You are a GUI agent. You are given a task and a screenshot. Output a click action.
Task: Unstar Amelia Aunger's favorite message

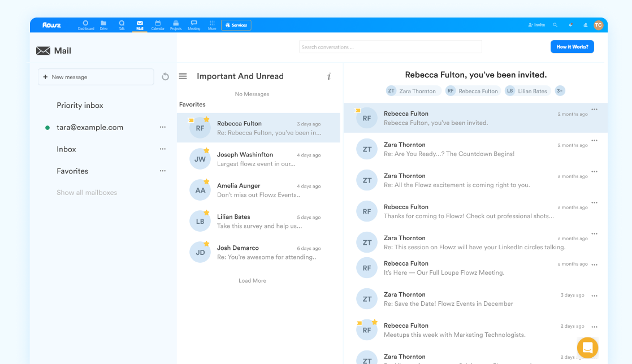tap(206, 181)
